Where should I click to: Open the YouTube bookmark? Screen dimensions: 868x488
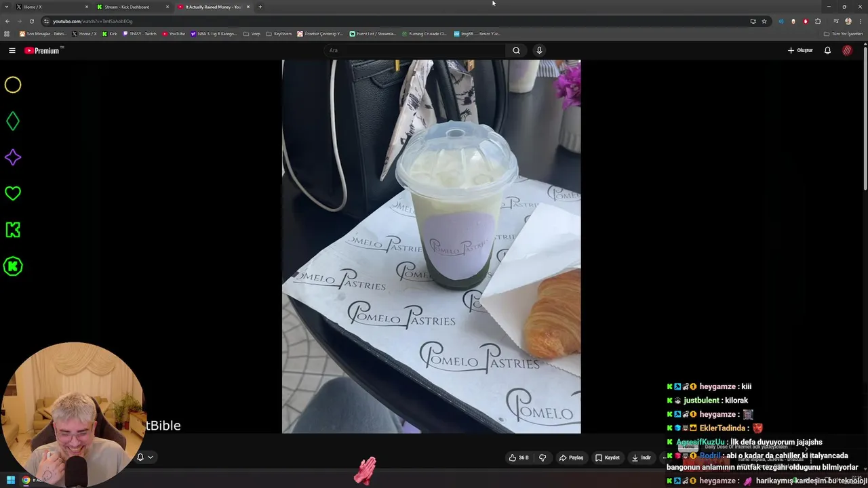point(174,33)
